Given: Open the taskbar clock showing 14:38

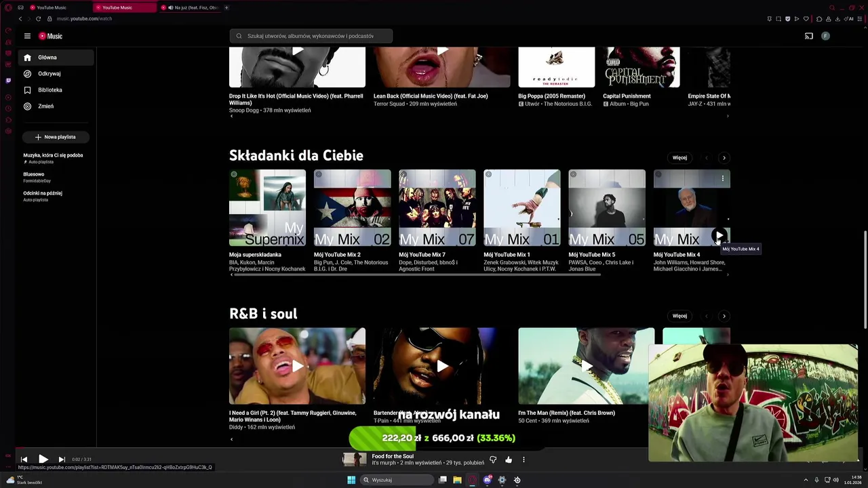Looking at the screenshot, I should 853,480.
